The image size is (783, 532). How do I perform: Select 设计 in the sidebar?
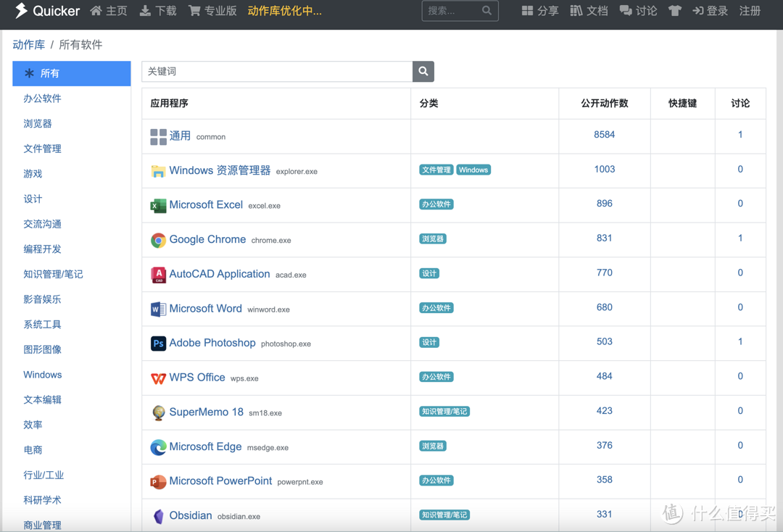coord(33,199)
